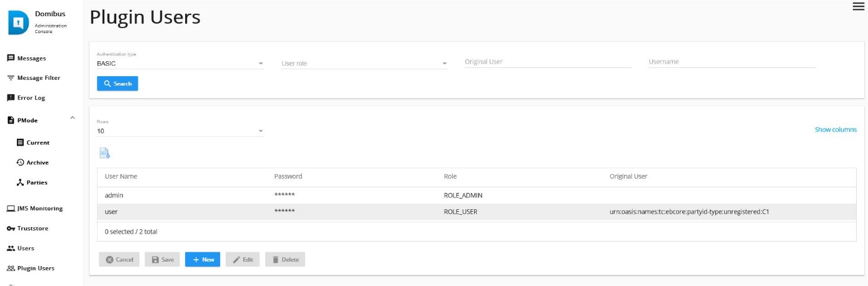Viewport: 868px width, 286px height.
Task: Open Rows 10 dropdown
Action: (181, 131)
